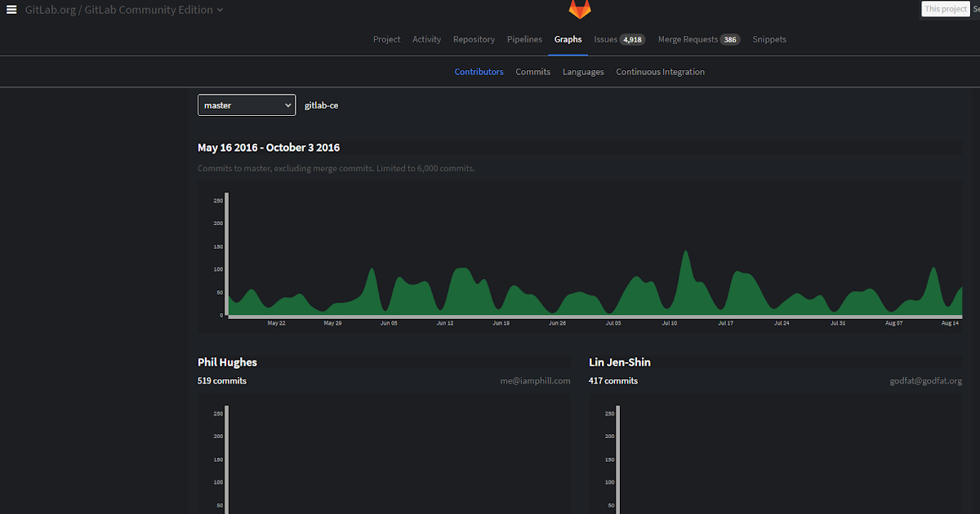Open the Continuous Integration sub-tab
Viewport: 980px width, 514px height.
661,72
